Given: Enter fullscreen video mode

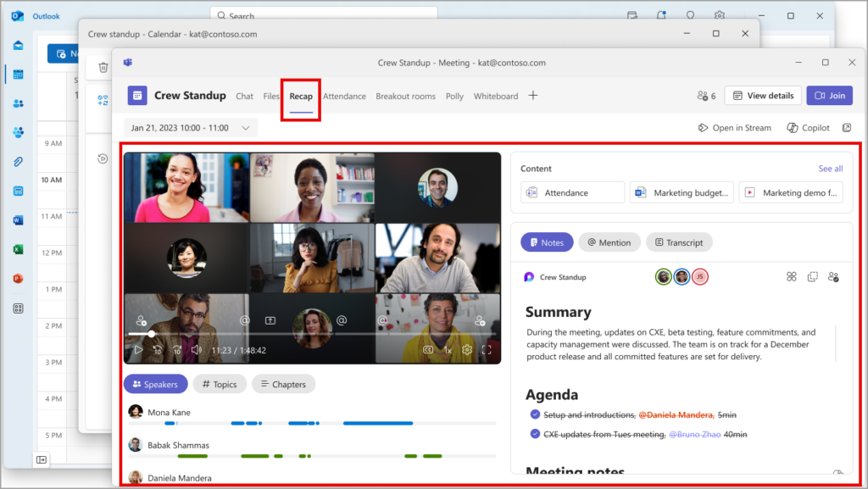Looking at the screenshot, I should [x=487, y=350].
